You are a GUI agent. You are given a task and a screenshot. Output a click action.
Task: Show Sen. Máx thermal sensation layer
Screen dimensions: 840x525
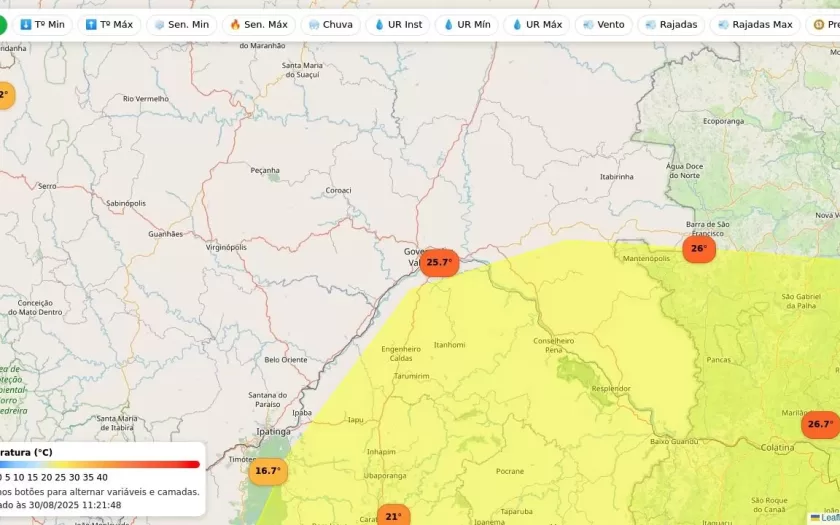[x=258, y=24]
